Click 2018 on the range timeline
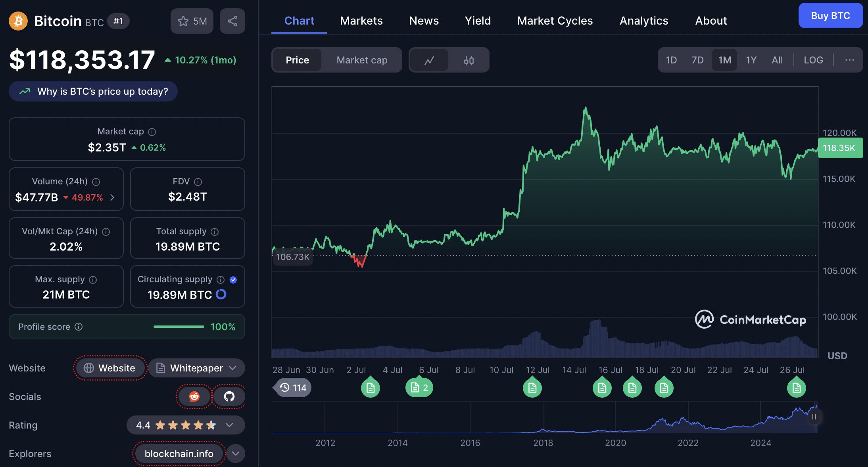Viewport: 868px width, 467px height. tap(543, 443)
